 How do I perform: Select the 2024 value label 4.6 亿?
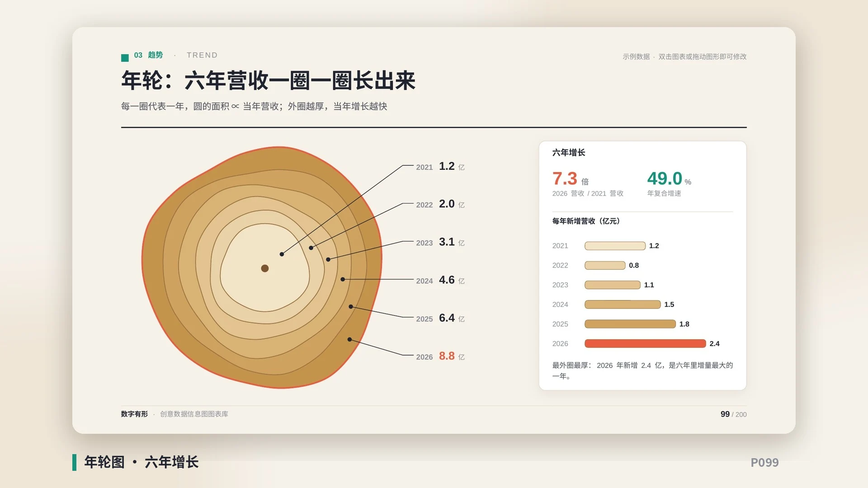451,280
